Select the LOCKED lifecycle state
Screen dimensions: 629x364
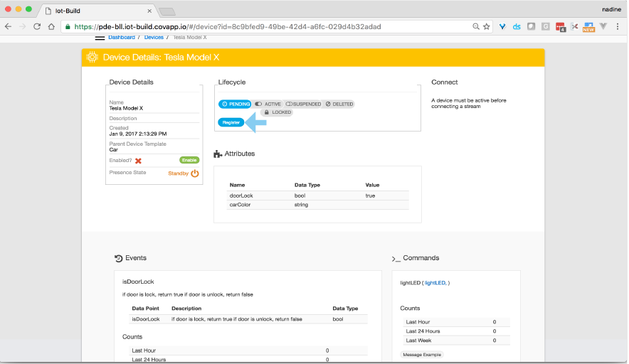(277, 112)
